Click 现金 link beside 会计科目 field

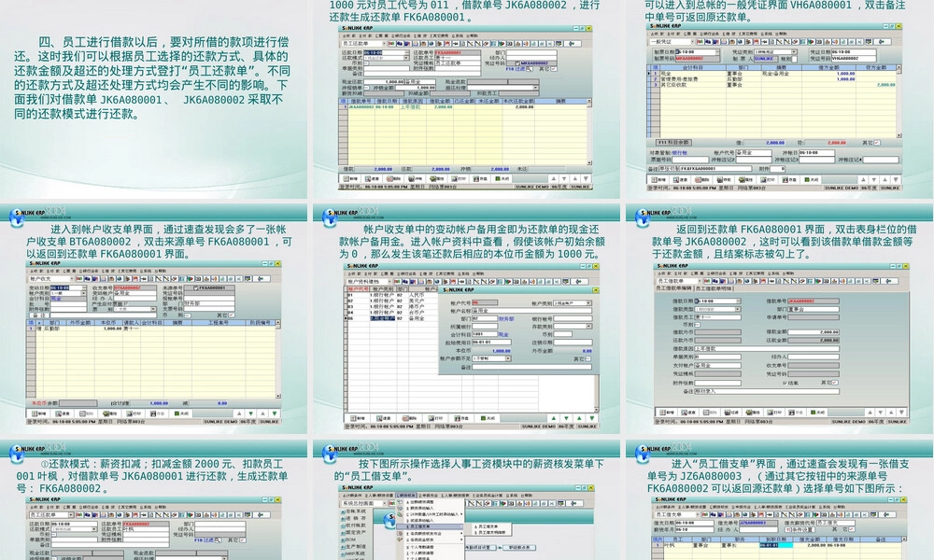[x=502, y=334]
